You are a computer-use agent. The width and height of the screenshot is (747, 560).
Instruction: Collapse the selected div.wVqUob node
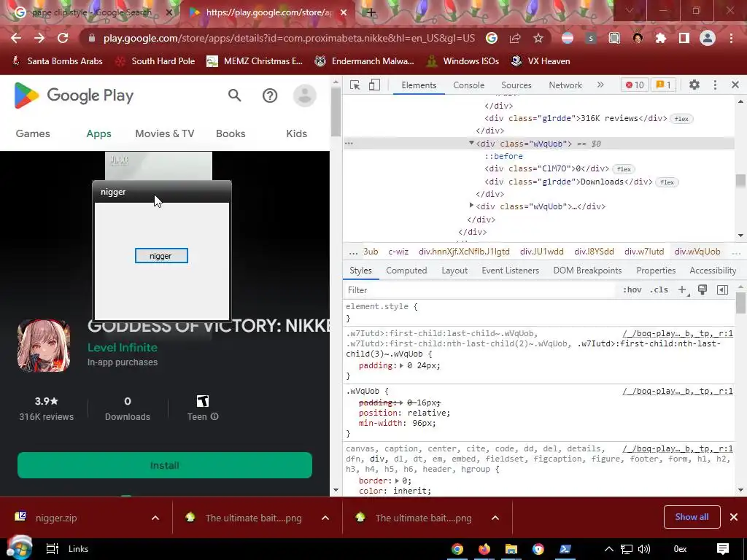click(x=471, y=143)
